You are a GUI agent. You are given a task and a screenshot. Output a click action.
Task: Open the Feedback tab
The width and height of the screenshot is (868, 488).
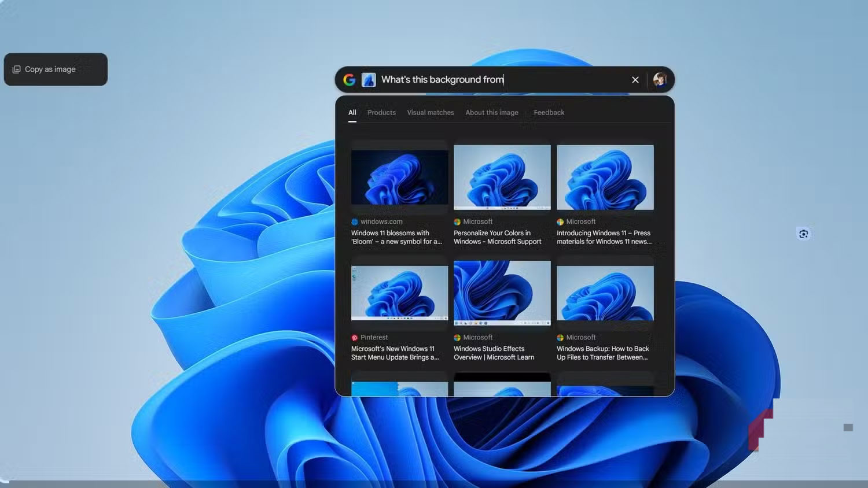549,112
